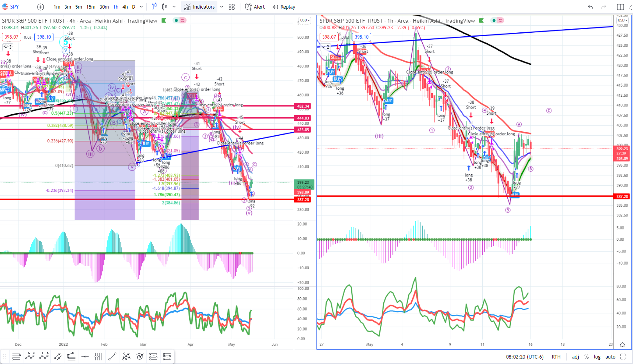Select the Fibonacci retracement tool icon

pyautogui.click(x=153, y=356)
